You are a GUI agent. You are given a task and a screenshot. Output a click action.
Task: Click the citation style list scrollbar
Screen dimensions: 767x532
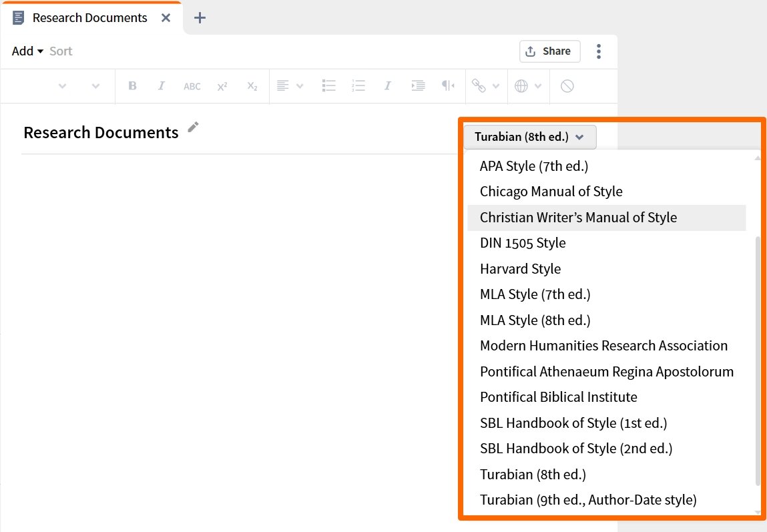click(x=758, y=361)
